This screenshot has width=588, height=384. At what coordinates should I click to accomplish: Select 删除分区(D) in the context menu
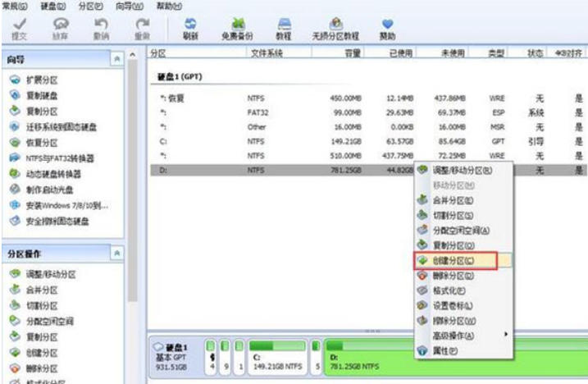463,276
